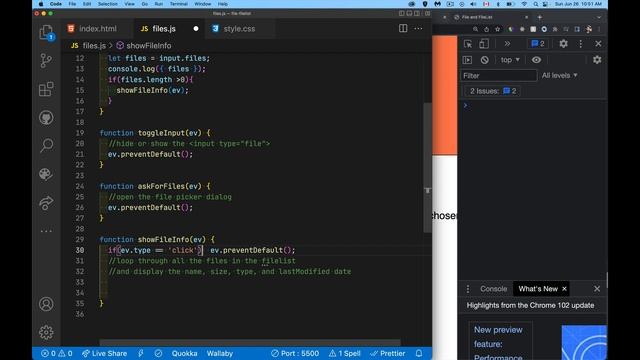The image size is (640, 360).
Task: Open the Explorer view in activity bar
Action: (x=46, y=32)
